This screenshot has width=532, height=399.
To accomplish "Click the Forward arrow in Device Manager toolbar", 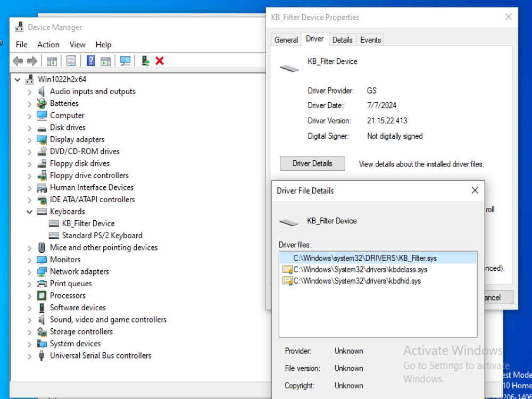I will [32, 61].
